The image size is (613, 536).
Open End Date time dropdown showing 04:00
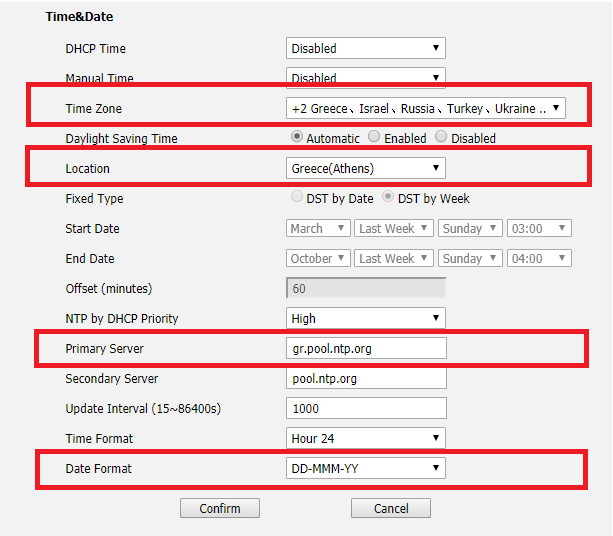(539, 258)
